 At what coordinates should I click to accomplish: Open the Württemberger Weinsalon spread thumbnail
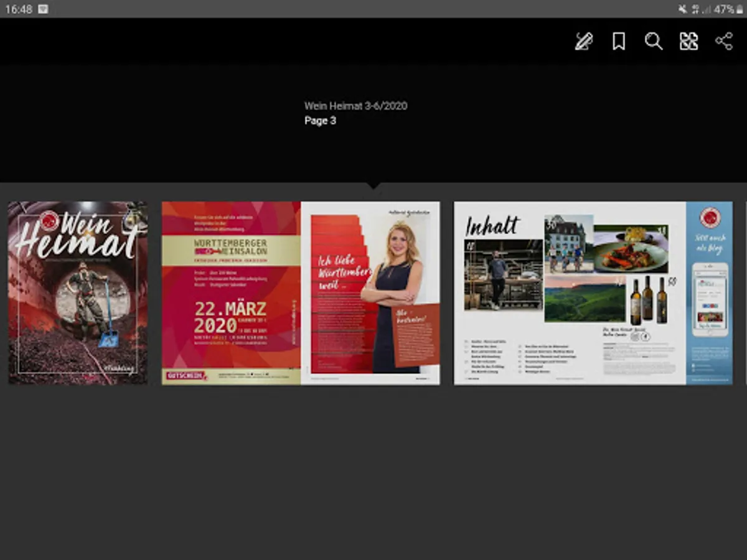pyautogui.click(x=301, y=292)
